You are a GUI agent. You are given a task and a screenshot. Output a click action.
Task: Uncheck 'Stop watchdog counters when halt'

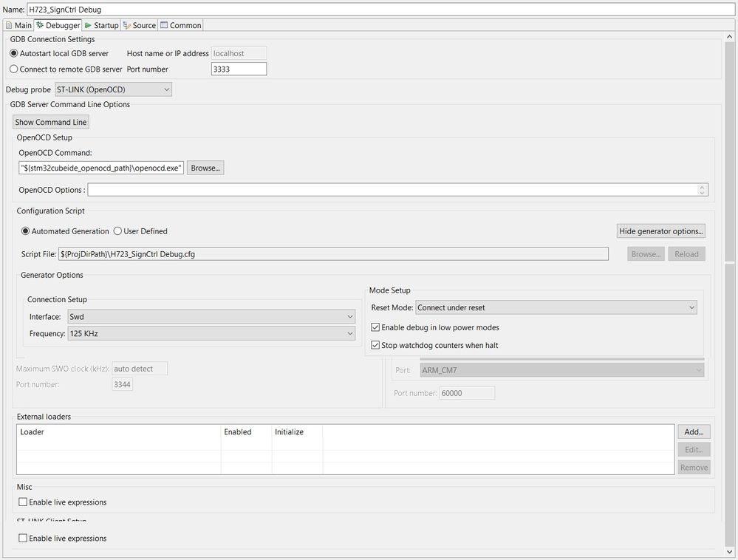pos(375,344)
